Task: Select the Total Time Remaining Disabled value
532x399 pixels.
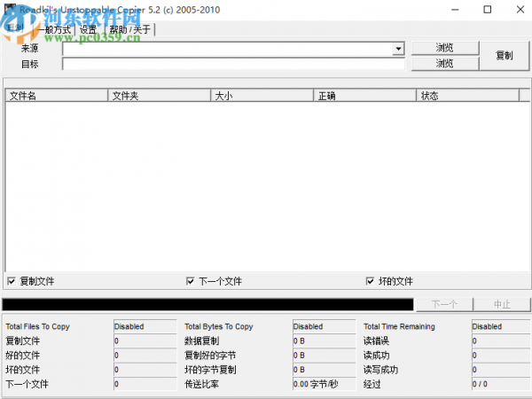Action: [x=501, y=326]
